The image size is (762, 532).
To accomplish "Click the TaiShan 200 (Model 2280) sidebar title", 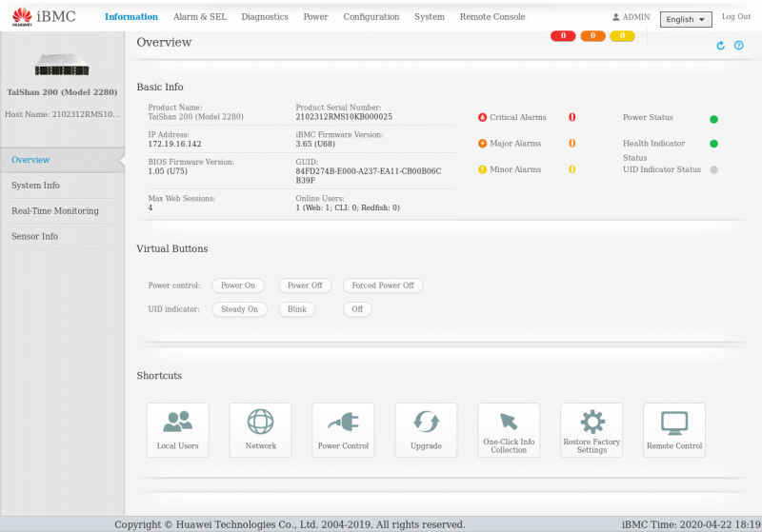I will click(62, 92).
